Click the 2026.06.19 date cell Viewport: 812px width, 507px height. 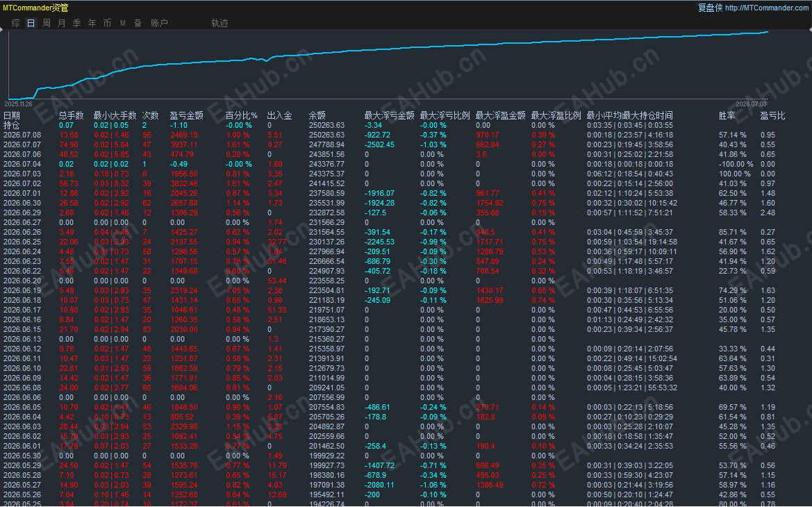coord(22,290)
